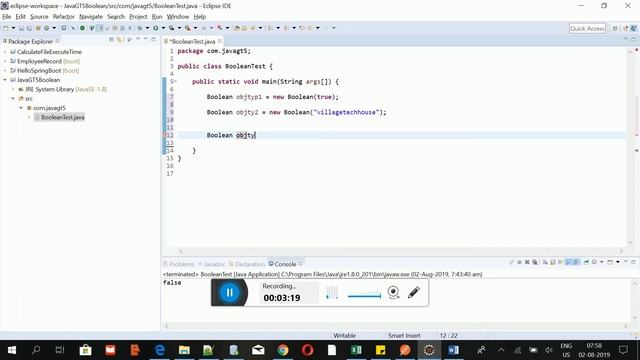This screenshot has height=360, width=640.
Task: Expand the CalculateFileExecuteTime project
Action: 5,52
